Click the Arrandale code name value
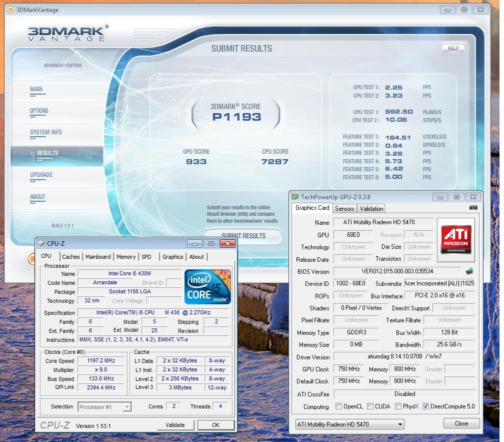Image resolution: width=504 pixels, height=442 pixels. tap(105, 282)
